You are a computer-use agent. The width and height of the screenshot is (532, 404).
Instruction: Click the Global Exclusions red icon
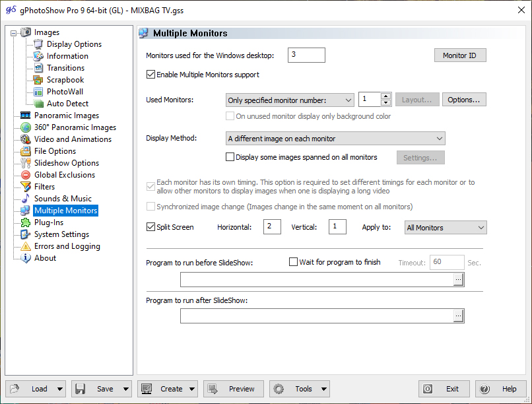point(26,175)
